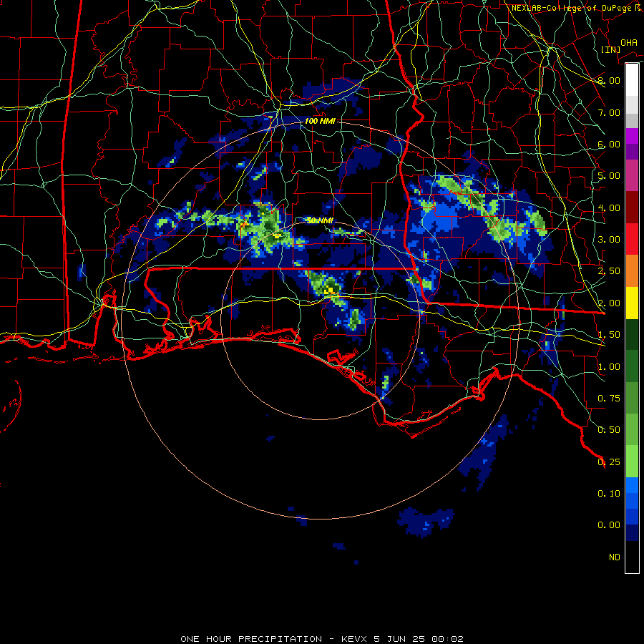Pick the yellow legend swatch
The image size is (644, 644).
point(632,303)
